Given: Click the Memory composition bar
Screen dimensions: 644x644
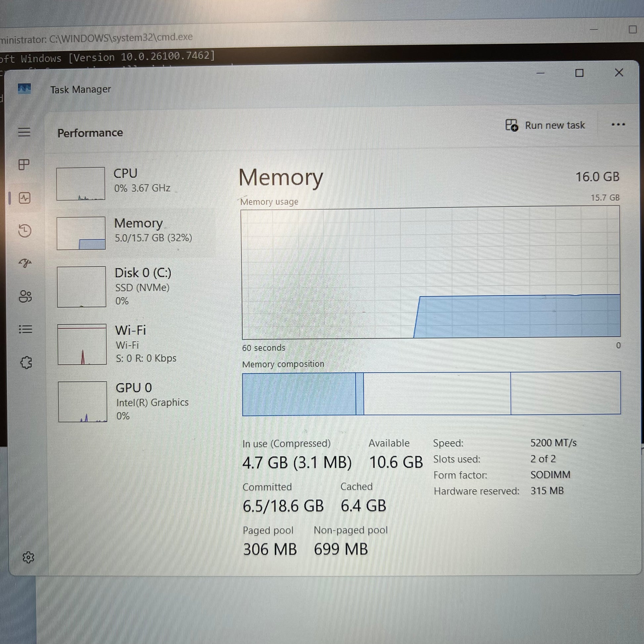Looking at the screenshot, I should pos(431,394).
